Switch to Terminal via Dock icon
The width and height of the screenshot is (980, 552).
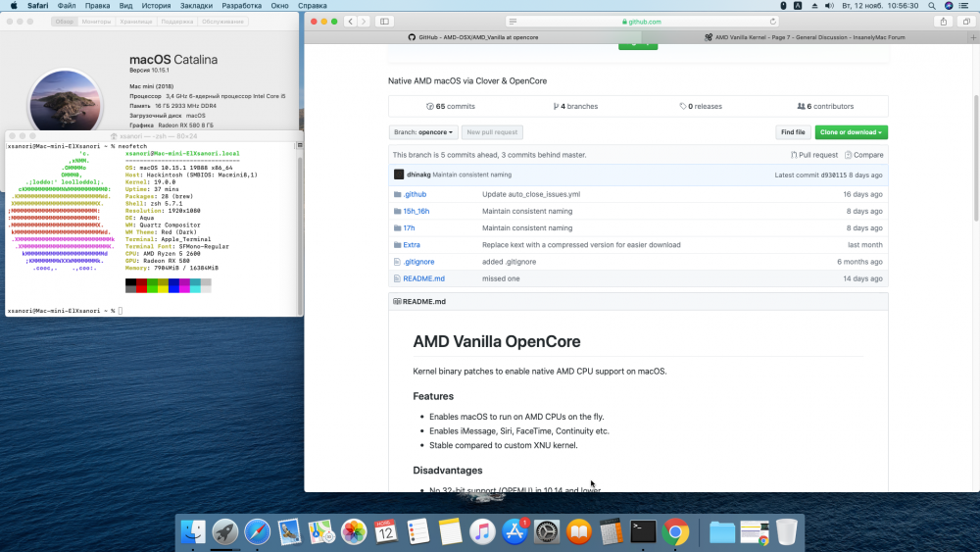coord(643,532)
